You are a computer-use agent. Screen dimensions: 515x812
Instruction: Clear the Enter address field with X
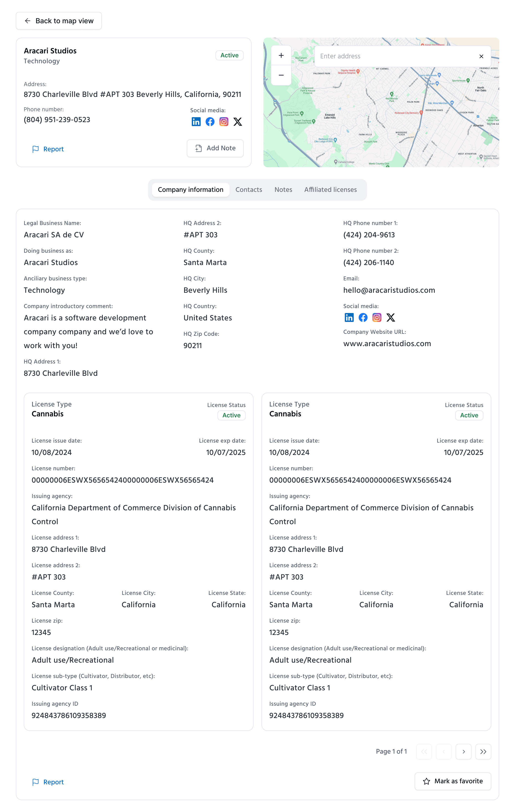(x=481, y=56)
